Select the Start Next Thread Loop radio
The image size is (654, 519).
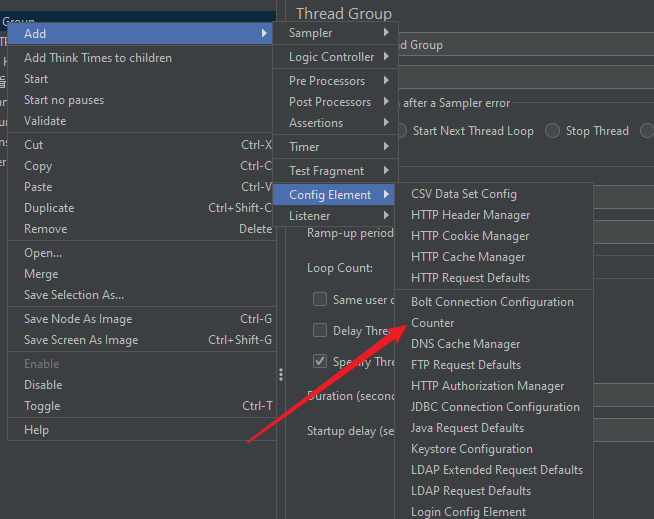point(401,131)
